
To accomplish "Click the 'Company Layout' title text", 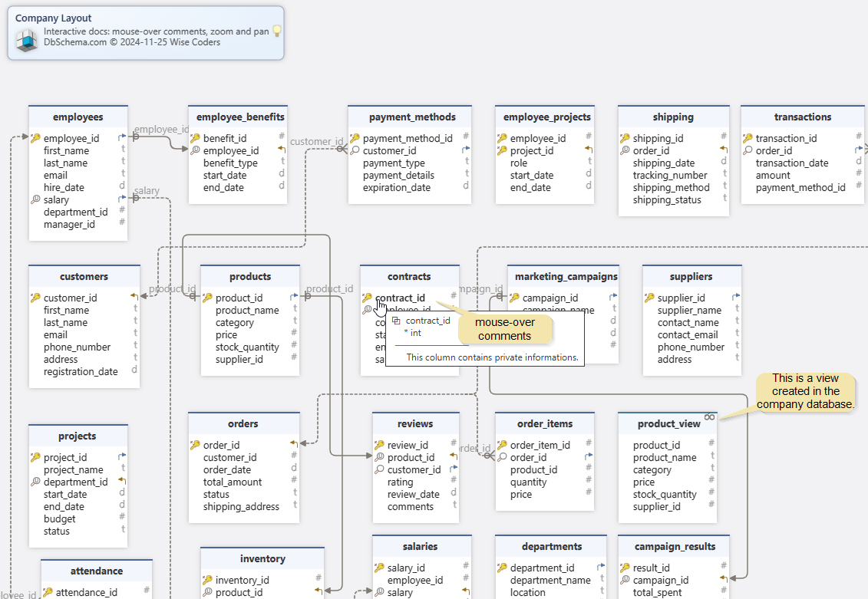I will coord(53,18).
